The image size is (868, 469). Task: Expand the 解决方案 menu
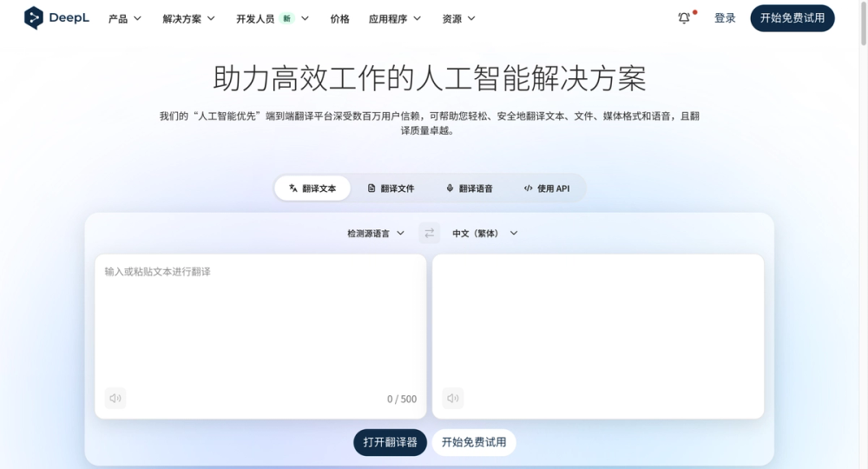coord(188,18)
